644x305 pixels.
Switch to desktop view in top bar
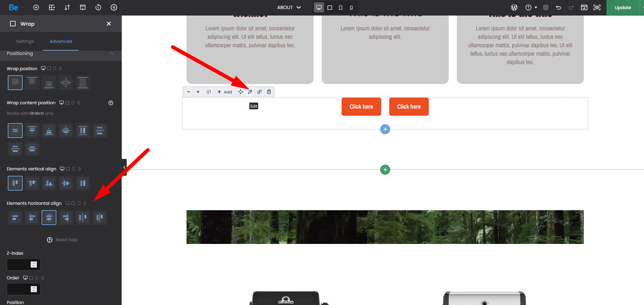(319, 7)
